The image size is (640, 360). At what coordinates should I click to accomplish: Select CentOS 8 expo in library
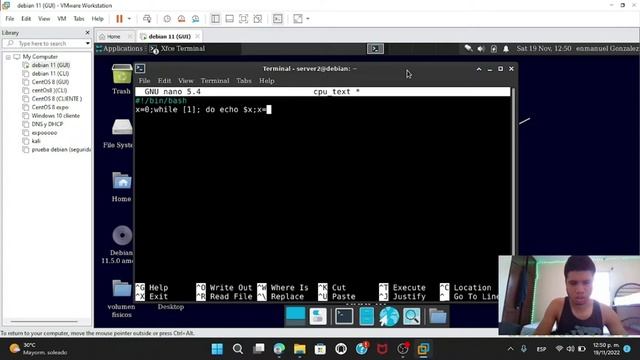[x=50, y=107]
